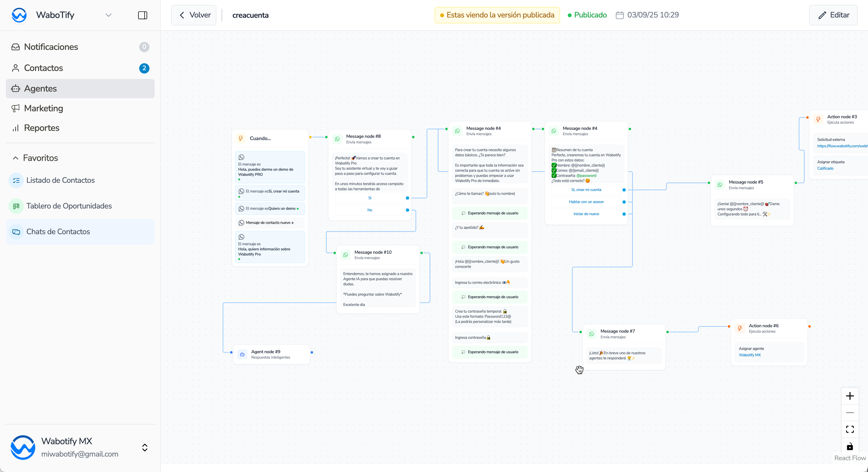Zoom out on the flow canvas
Screen dimensions: 868x472
click(x=850, y=413)
